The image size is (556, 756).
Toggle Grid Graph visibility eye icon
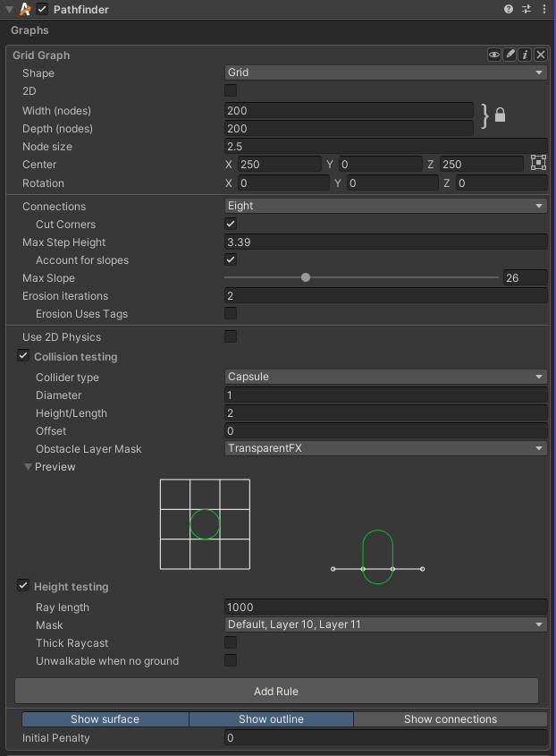click(x=493, y=55)
